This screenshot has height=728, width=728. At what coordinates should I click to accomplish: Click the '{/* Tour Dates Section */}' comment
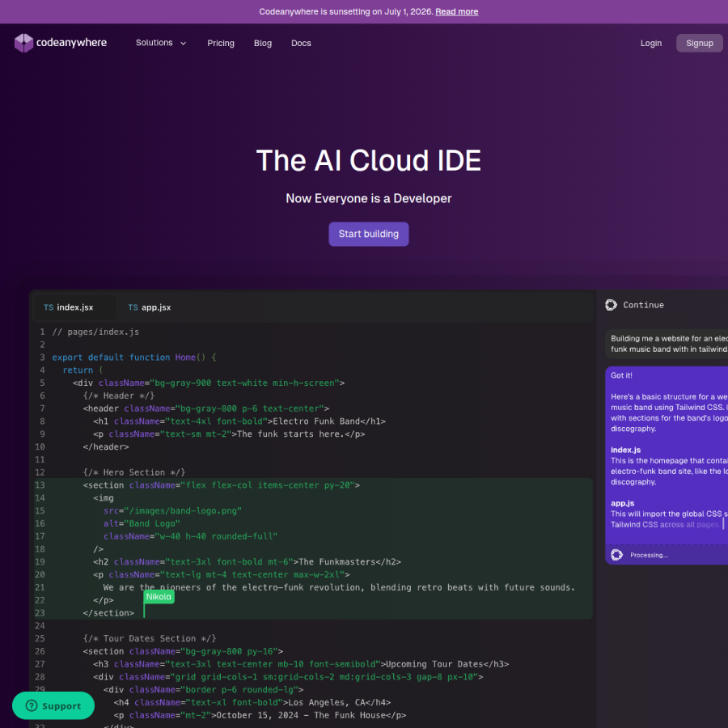click(x=150, y=639)
